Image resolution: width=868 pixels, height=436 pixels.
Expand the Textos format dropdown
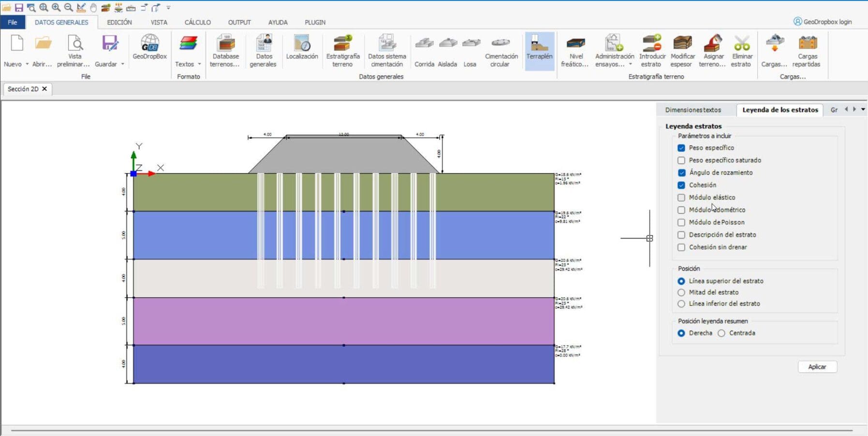[199, 64]
